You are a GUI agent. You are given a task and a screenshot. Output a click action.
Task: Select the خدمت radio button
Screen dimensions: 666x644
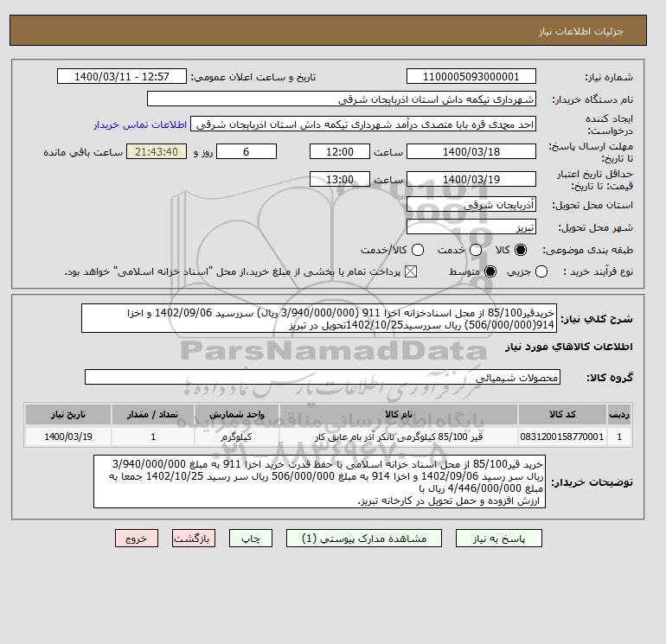(x=476, y=250)
